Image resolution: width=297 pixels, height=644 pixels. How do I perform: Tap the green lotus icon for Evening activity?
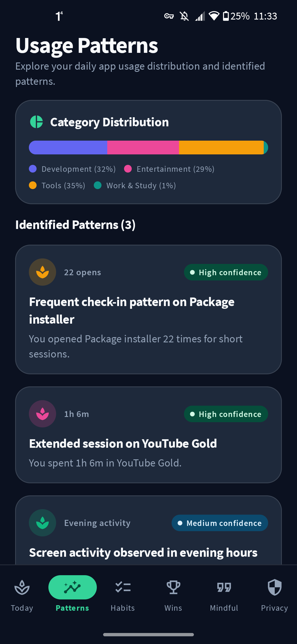[x=42, y=523]
